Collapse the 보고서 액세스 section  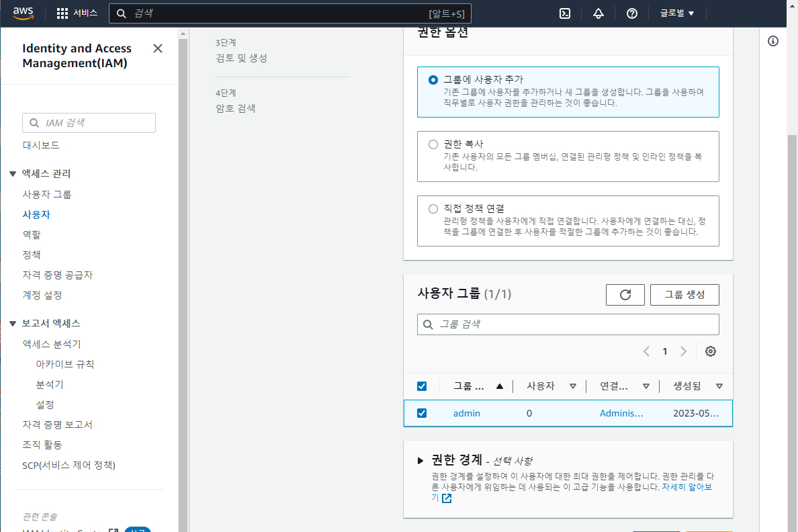13,324
